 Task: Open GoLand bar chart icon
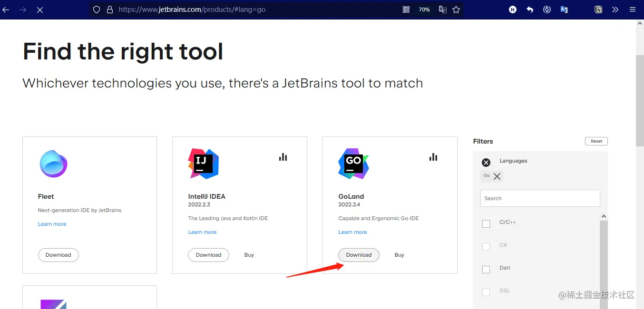(433, 157)
